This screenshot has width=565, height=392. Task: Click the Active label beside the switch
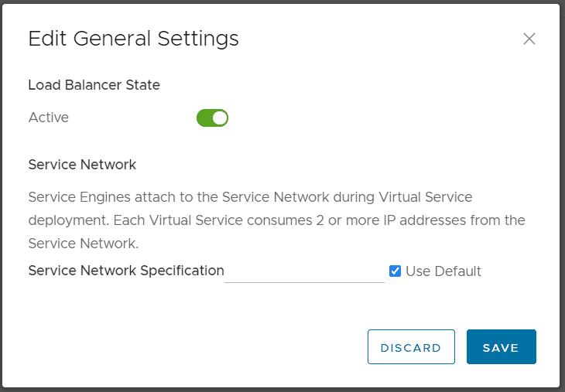click(49, 118)
